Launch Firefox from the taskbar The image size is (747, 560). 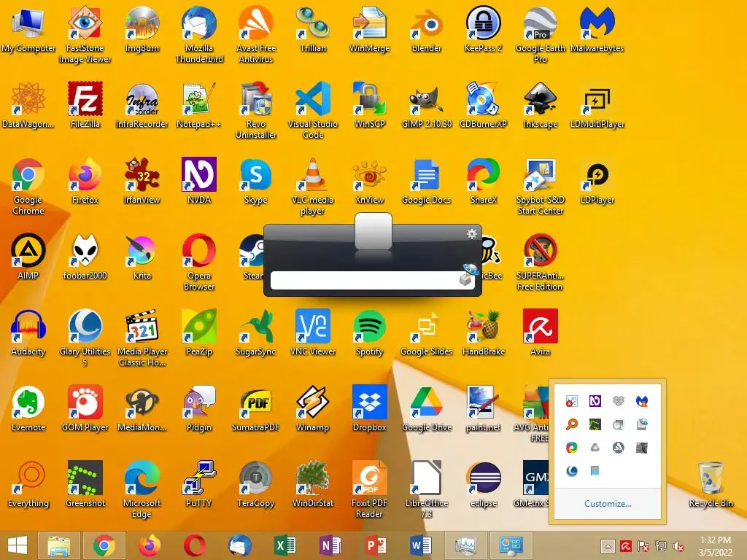[x=150, y=545]
